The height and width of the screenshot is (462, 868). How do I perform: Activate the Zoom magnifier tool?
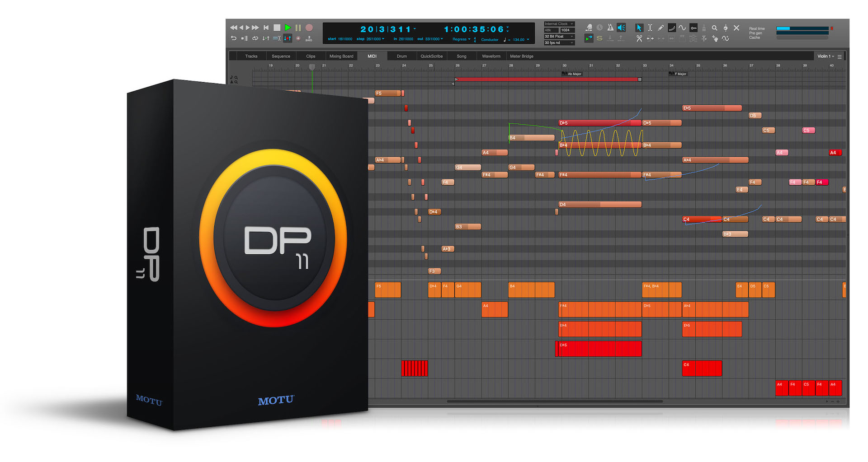pyautogui.click(x=714, y=28)
